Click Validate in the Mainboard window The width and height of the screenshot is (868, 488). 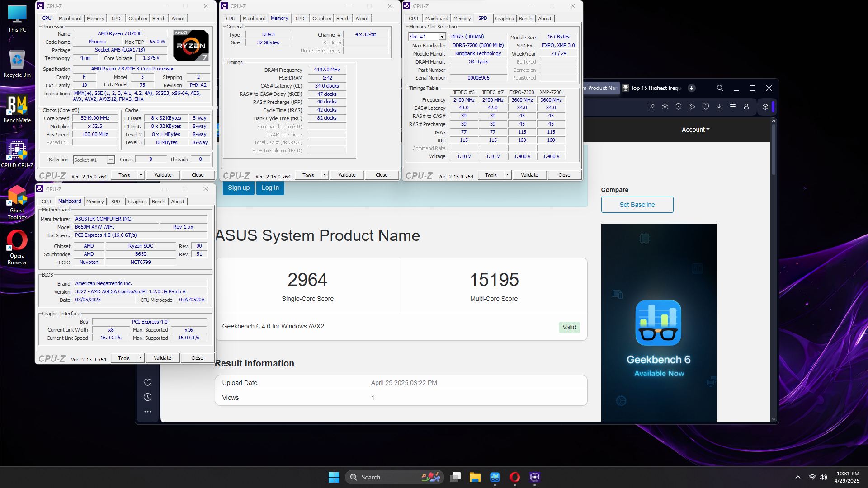coord(162,358)
